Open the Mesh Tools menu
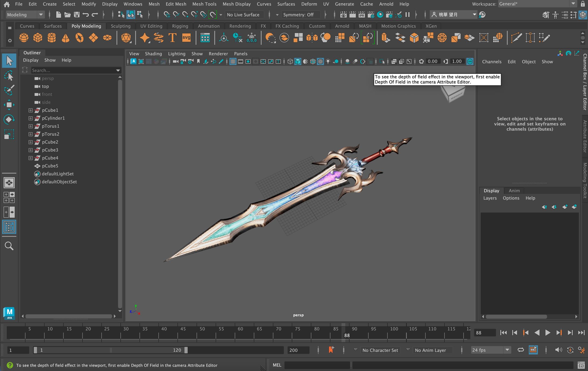 (x=204, y=4)
